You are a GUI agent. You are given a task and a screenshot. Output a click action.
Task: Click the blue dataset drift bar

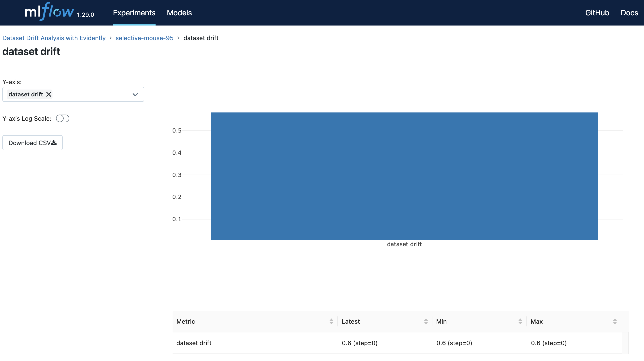tap(404, 176)
